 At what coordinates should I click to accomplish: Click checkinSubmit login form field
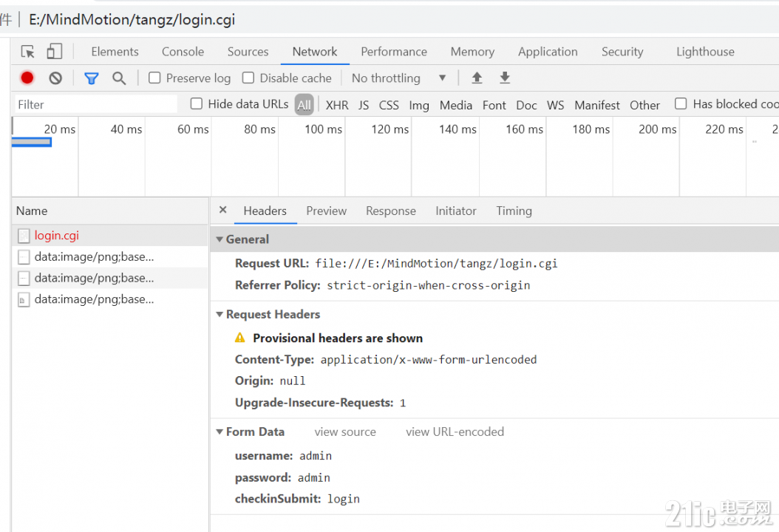click(x=297, y=499)
